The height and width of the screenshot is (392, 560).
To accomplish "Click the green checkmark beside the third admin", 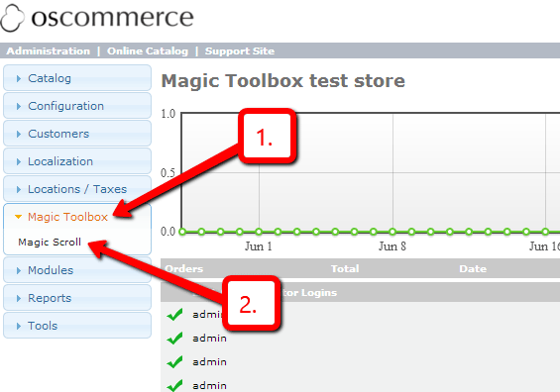I will coord(174,362).
